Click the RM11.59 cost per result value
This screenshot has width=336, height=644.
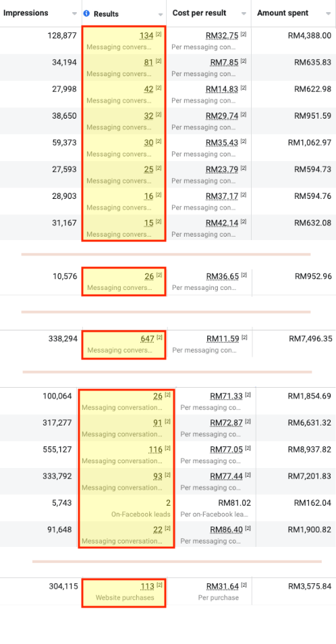point(223,339)
